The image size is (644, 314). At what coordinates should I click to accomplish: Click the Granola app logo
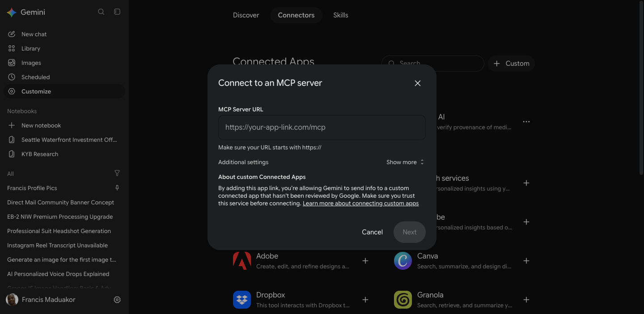click(x=403, y=300)
